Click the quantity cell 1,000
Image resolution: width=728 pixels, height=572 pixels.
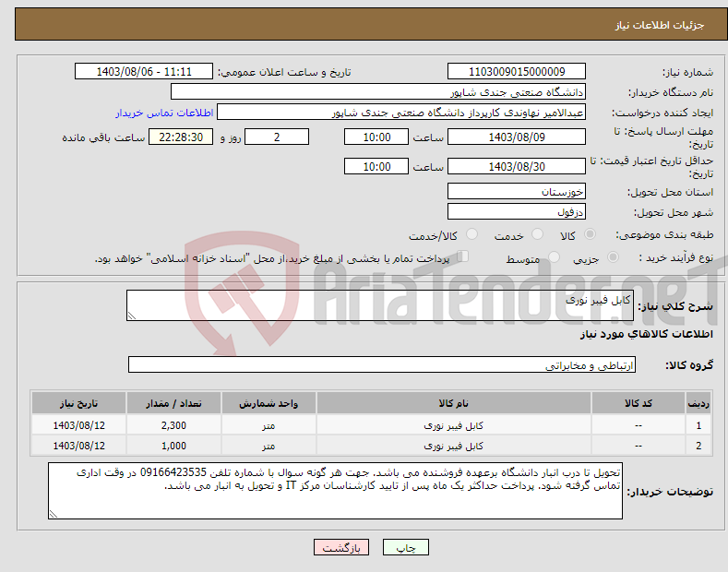click(173, 446)
